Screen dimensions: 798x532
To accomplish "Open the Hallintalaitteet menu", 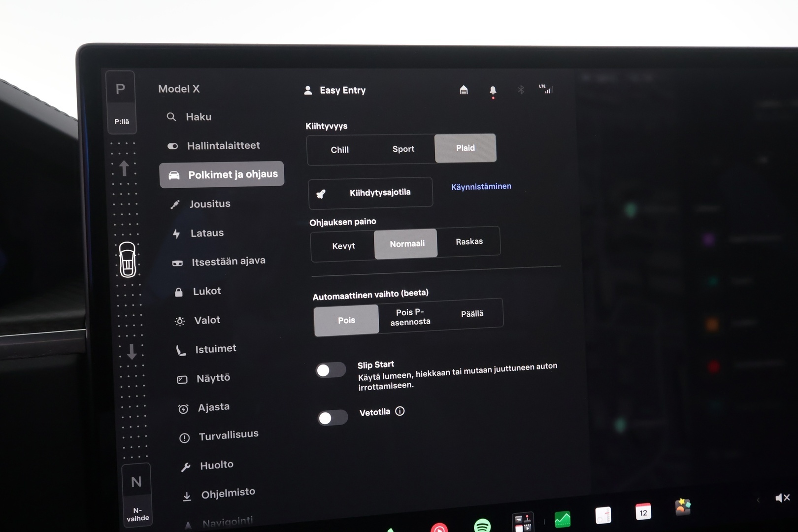I will tap(214, 146).
